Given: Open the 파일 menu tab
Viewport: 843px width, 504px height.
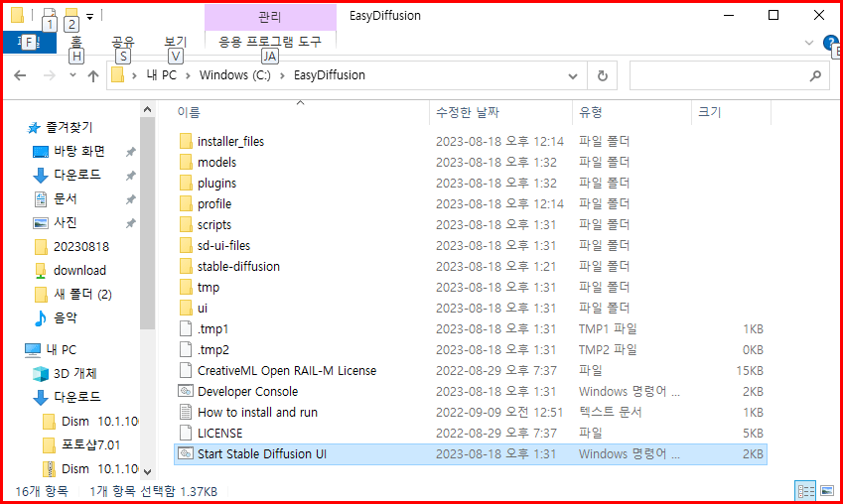Looking at the screenshot, I should 30,43.
